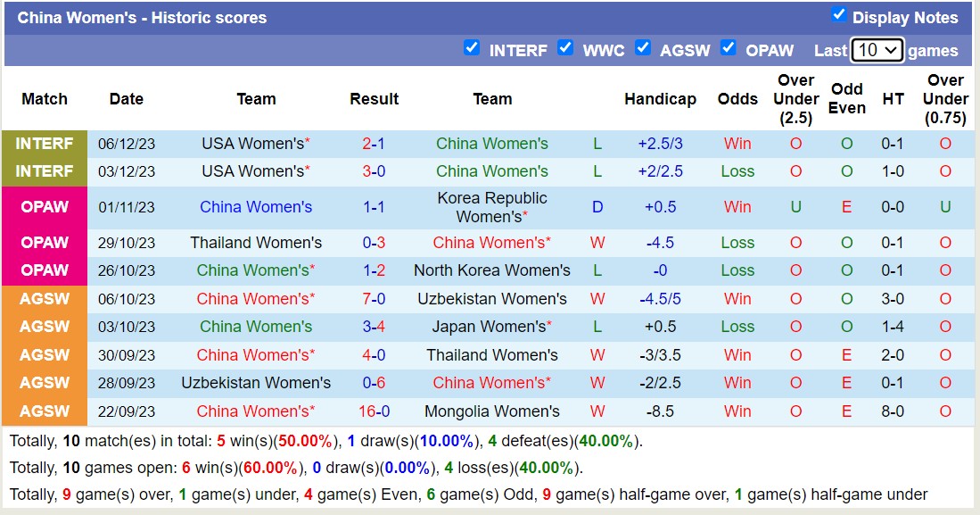This screenshot has width=980, height=515.
Task: Click the INTERF label for 06/12/23 match
Action: (45, 144)
